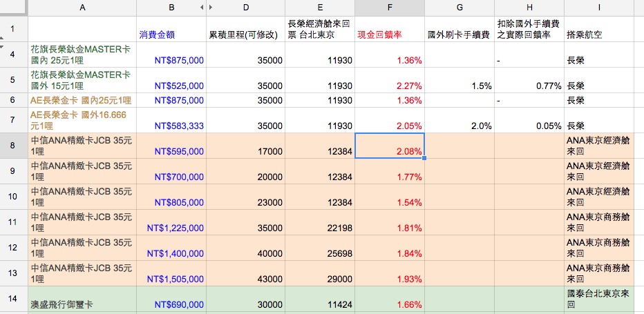Select row 11 header
This screenshot has height=314, width=644.
(x=14, y=222)
